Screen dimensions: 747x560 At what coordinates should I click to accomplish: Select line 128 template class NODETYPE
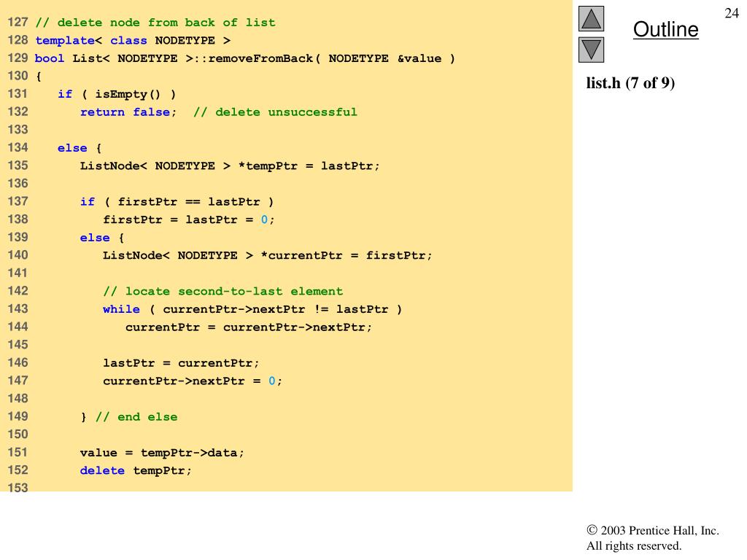[x=133, y=41]
